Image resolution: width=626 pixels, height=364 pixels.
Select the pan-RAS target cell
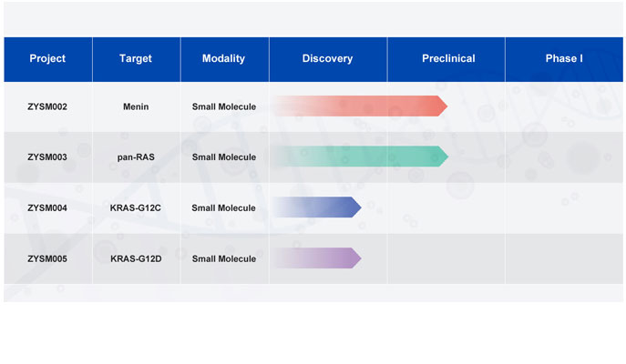click(136, 157)
